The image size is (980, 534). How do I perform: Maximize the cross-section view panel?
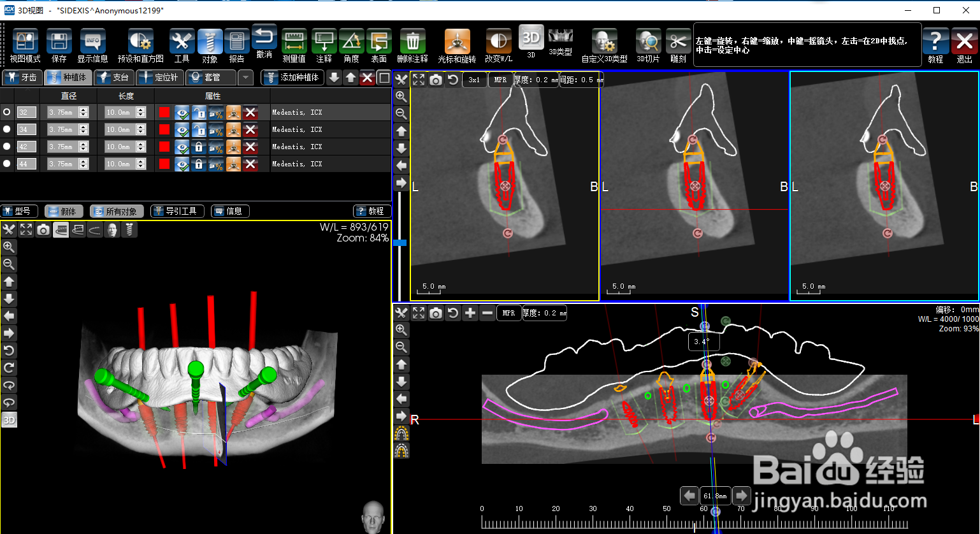point(418,80)
